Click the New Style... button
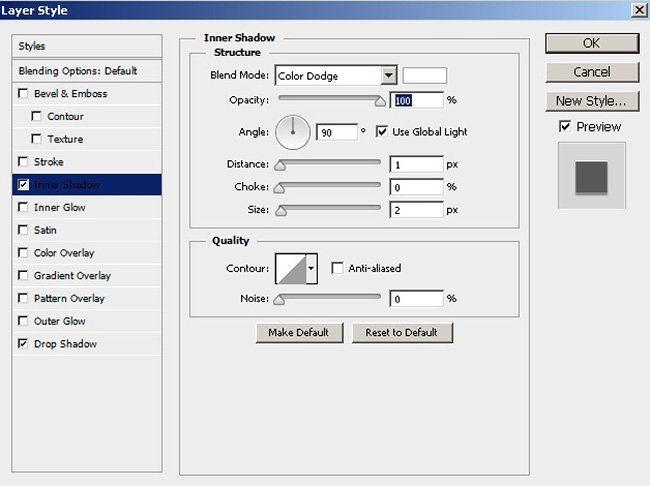This screenshot has height=486, width=650. [x=592, y=101]
